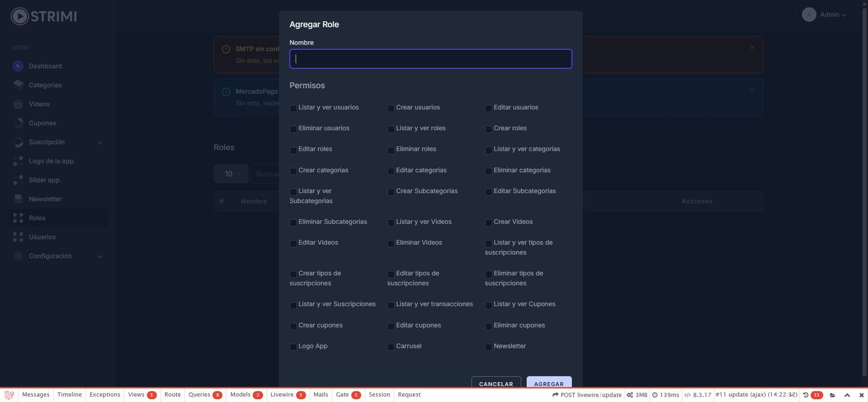The width and height of the screenshot is (868, 402).
Task: Enable the 'Carrusel' permission checkbox
Action: [391, 347]
